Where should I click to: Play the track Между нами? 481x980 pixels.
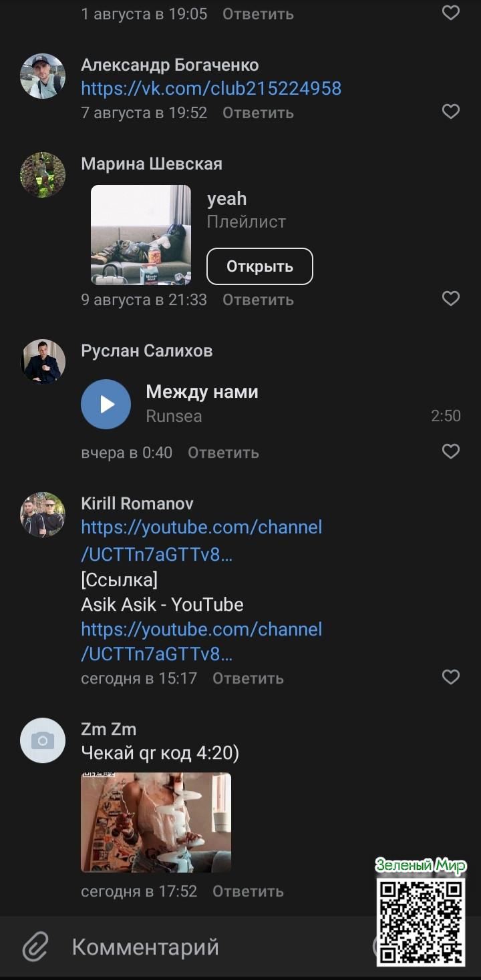click(106, 404)
